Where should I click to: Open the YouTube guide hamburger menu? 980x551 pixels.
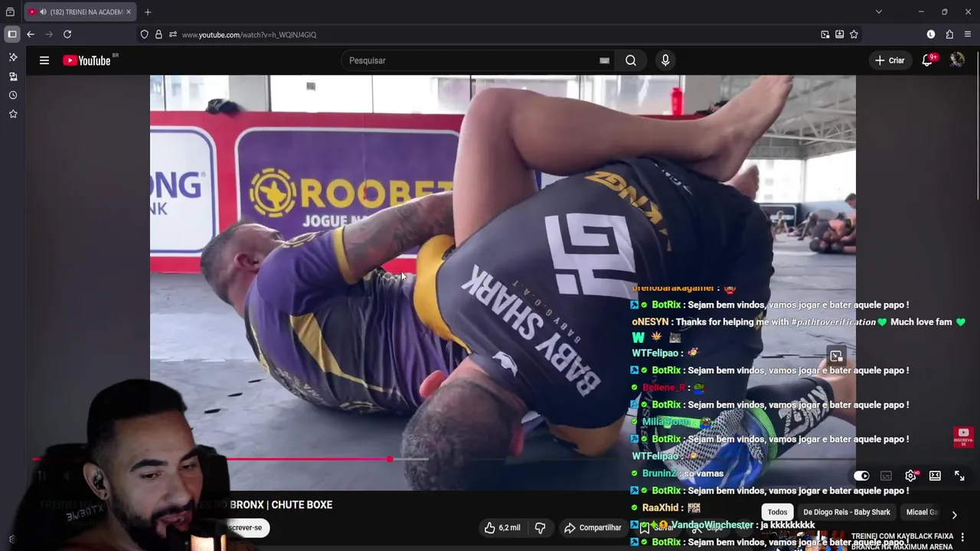44,60
